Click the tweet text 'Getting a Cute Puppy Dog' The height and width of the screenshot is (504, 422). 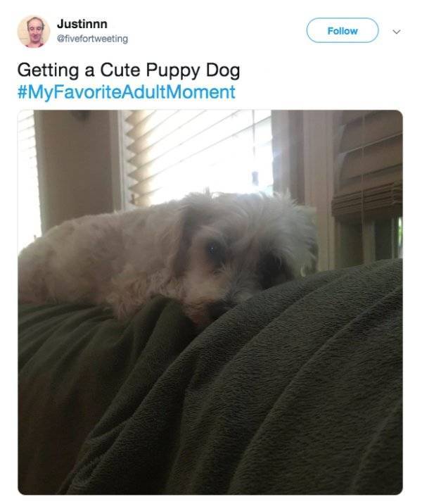point(129,70)
